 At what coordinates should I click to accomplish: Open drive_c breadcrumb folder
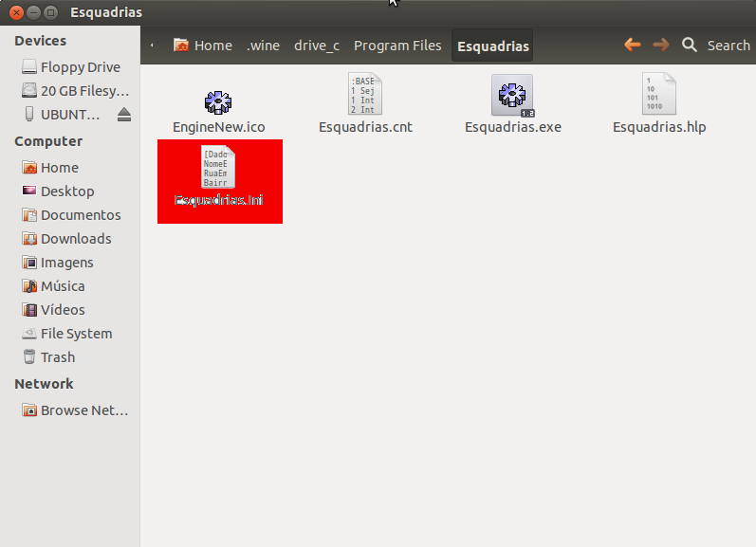(317, 46)
